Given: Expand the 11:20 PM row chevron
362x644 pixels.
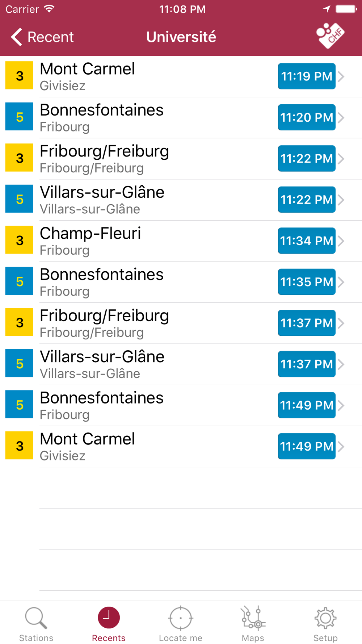Looking at the screenshot, I should 341,117.
